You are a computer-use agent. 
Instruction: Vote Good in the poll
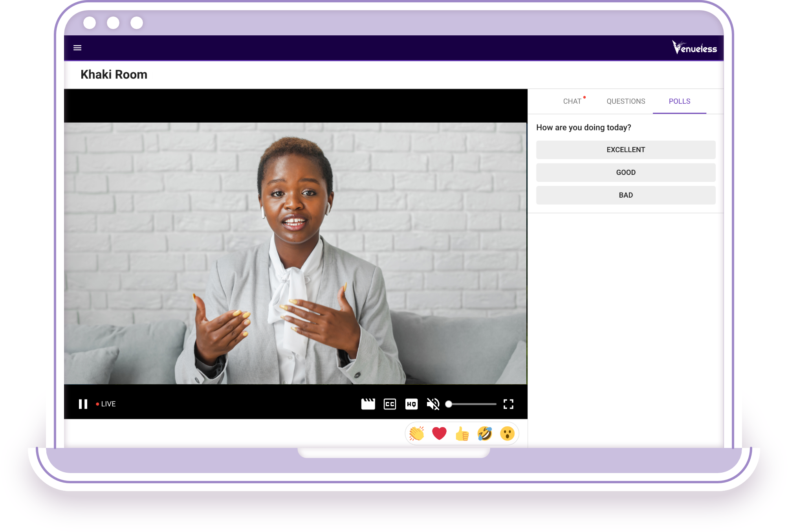626,172
